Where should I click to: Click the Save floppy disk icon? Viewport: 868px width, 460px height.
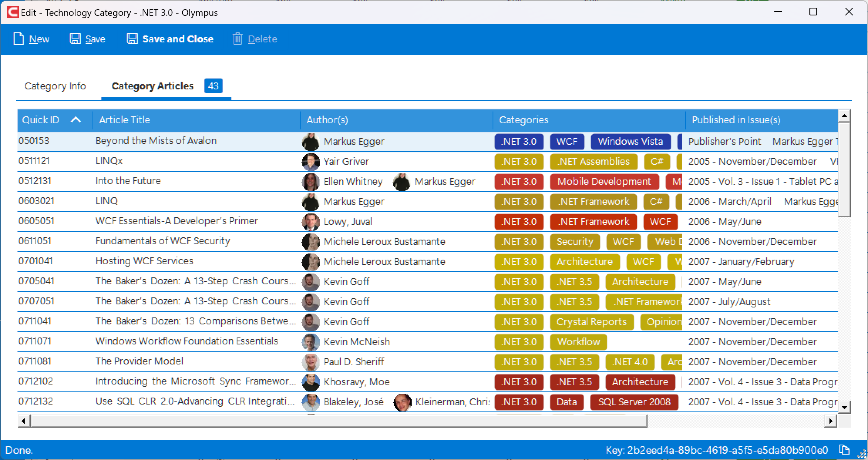click(x=75, y=39)
